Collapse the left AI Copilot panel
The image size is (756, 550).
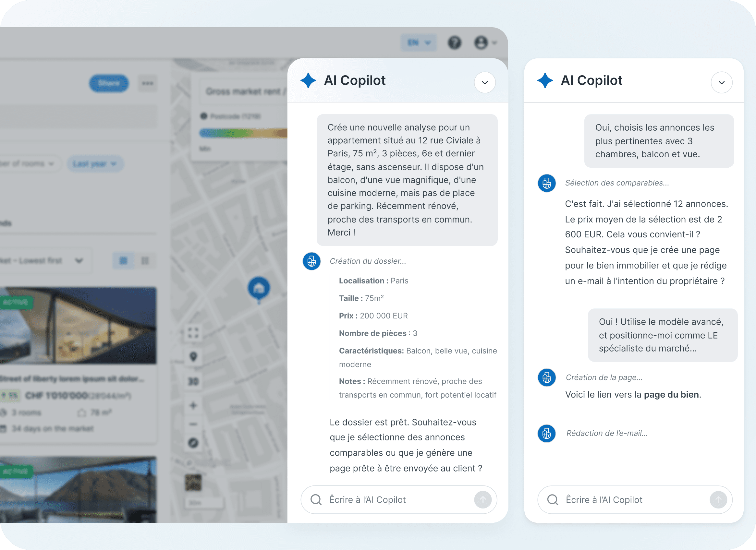[x=485, y=82]
